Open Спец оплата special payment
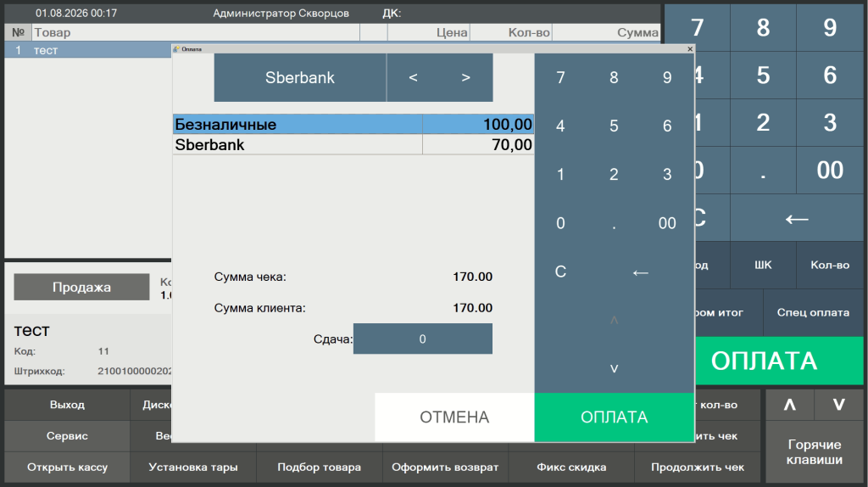 [x=813, y=312]
